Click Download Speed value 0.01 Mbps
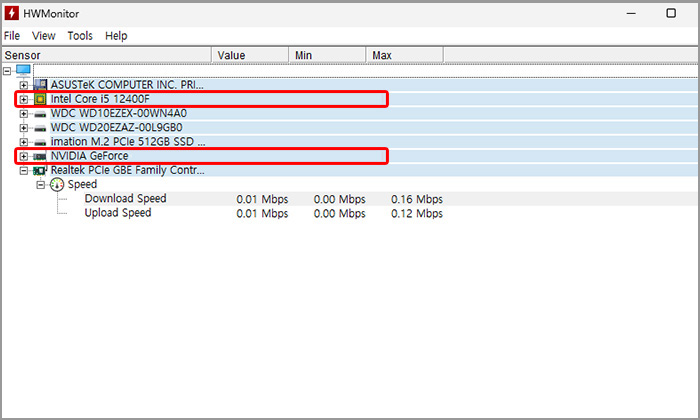This screenshot has height=420, width=700. click(262, 199)
